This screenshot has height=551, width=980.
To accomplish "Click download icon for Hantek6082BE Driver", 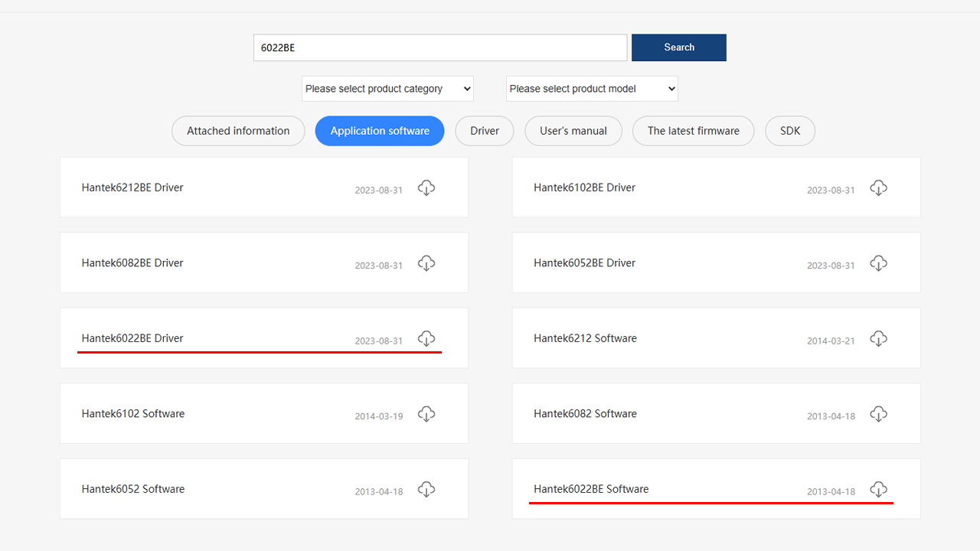I will tap(426, 263).
